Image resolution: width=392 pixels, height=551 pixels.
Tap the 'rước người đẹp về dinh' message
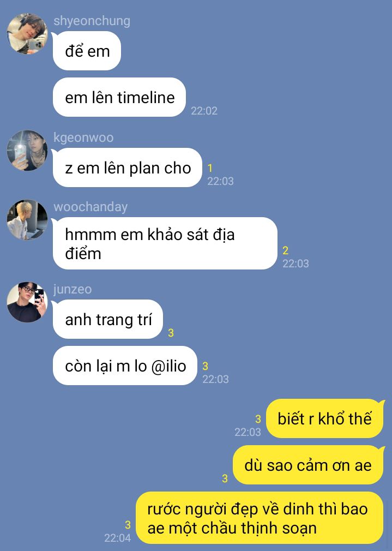[x=259, y=518]
